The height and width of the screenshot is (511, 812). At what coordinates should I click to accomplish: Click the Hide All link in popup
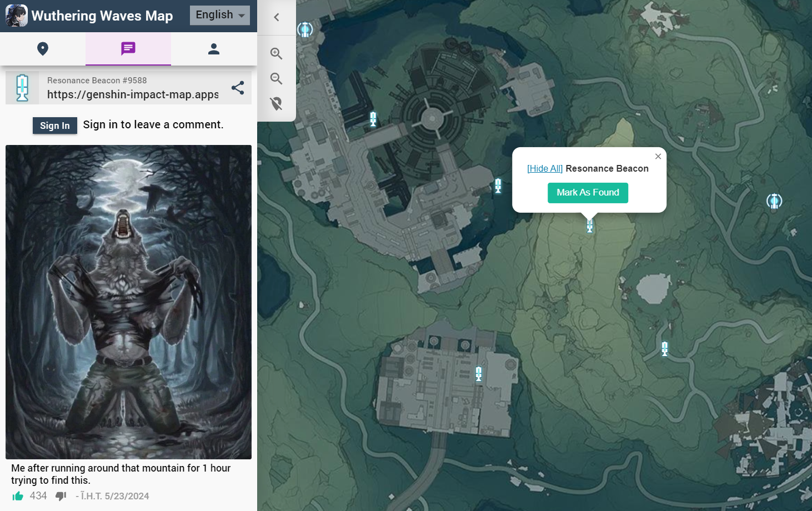[545, 168]
